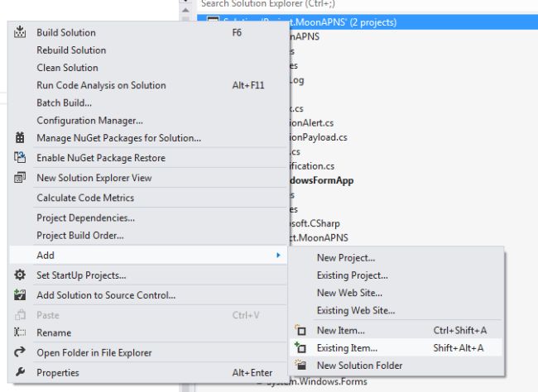Click the Manage NuGet Packages icon

point(20,138)
